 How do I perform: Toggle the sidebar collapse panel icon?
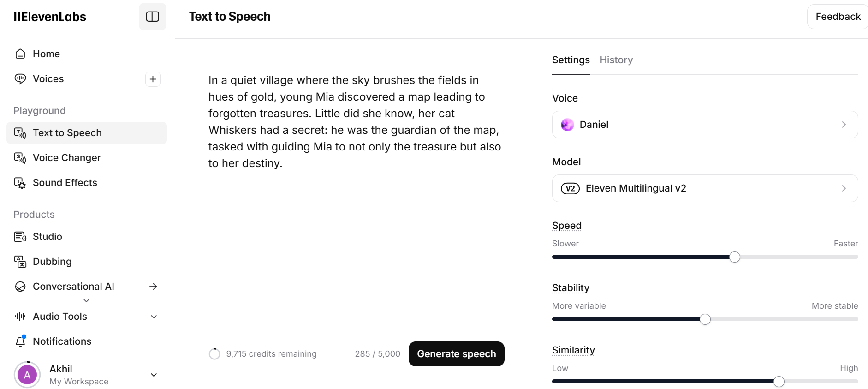[153, 17]
